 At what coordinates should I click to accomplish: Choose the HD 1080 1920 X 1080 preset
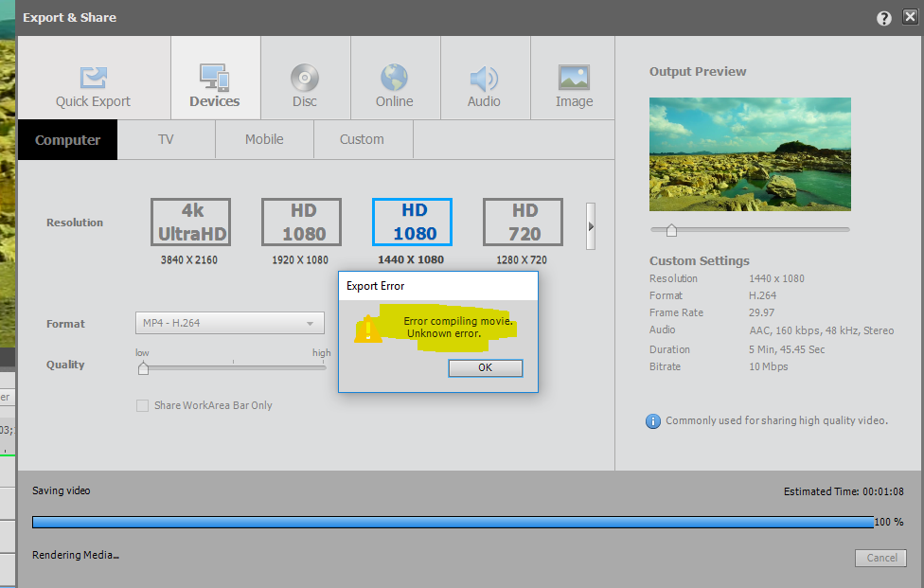301,223
